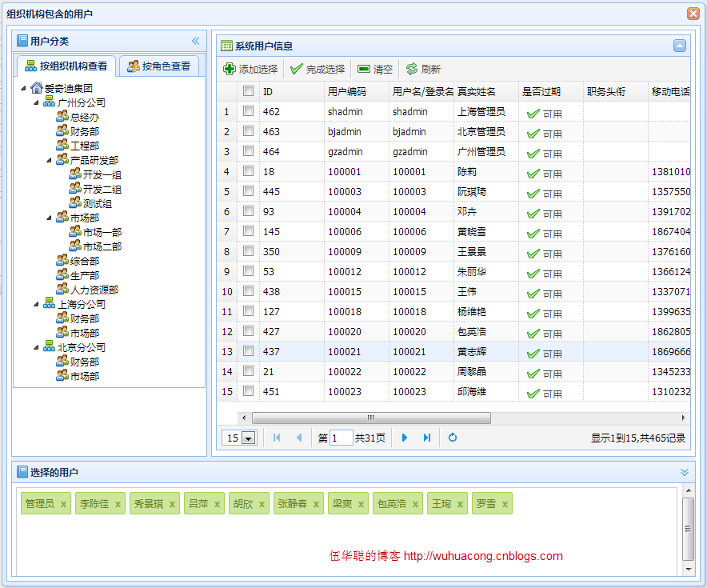
Task: Click the selected users vertical scrollbar thumb
Action: pyautogui.click(x=688, y=529)
